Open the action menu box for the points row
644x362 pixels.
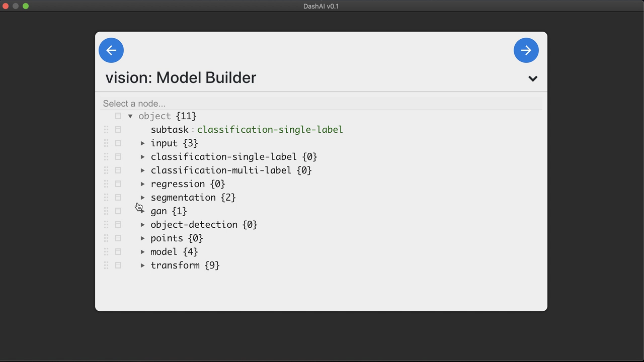118,238
